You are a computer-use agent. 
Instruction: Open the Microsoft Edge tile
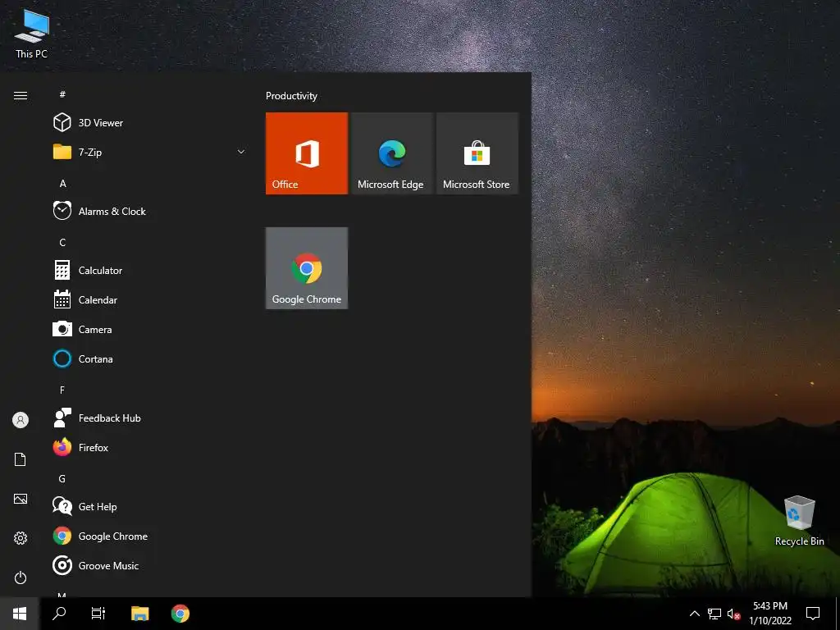tap(392, 153)
